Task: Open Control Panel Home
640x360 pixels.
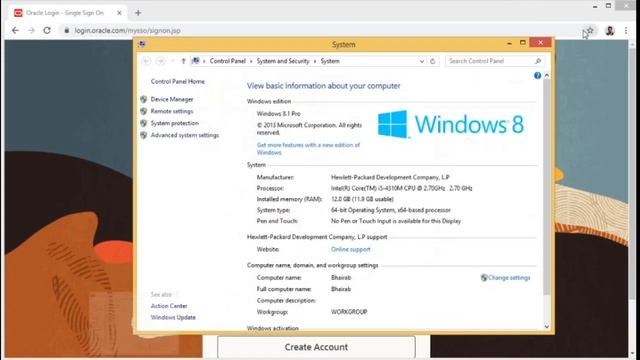Action: click(x=178, y=82)
